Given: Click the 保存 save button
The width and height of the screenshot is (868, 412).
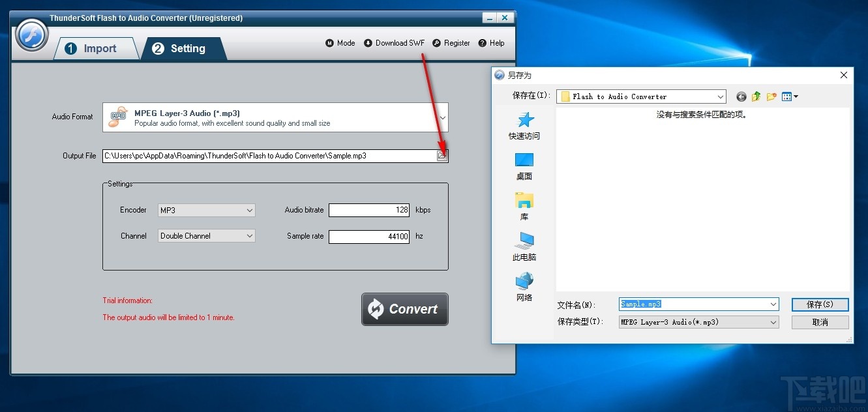Looking at the screenshot, I should tap(820, 304).
